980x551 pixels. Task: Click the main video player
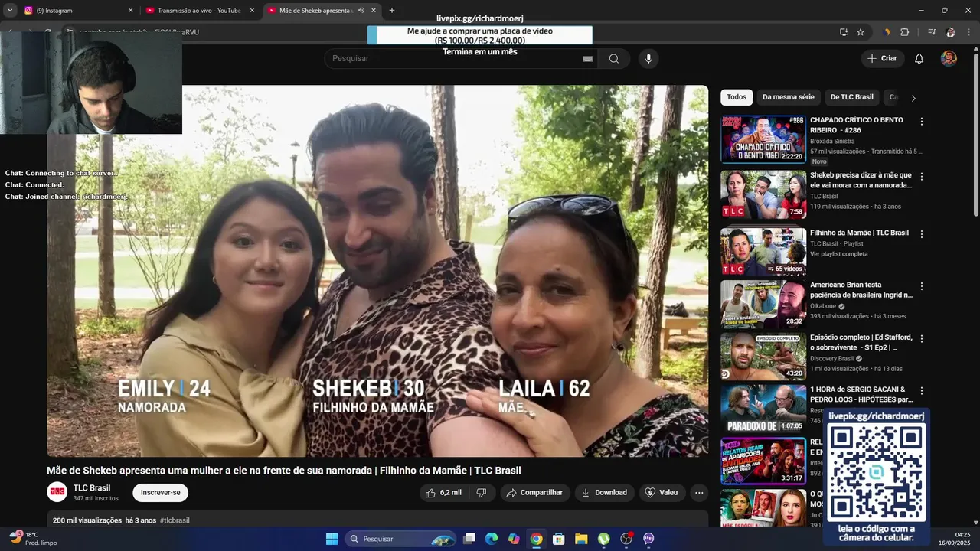click(x=377, y=271)
